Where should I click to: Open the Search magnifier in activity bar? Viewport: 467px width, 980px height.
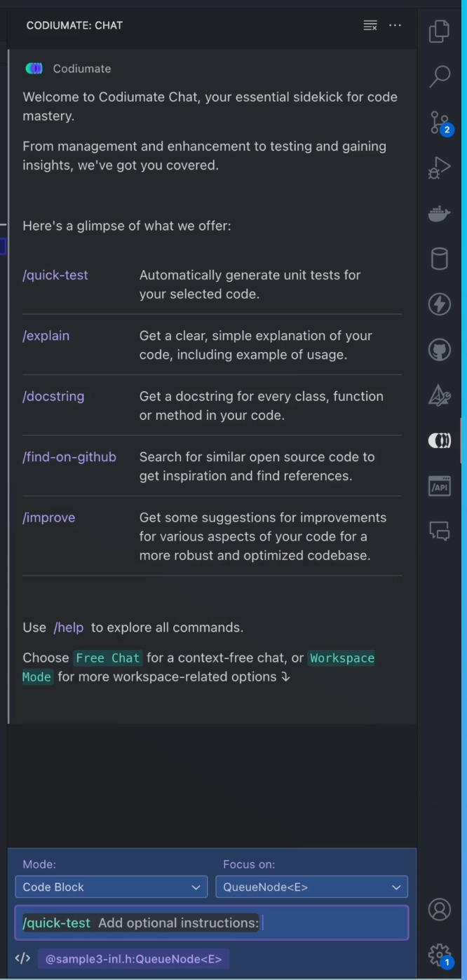pyautogui.click(x=440, y=77)
